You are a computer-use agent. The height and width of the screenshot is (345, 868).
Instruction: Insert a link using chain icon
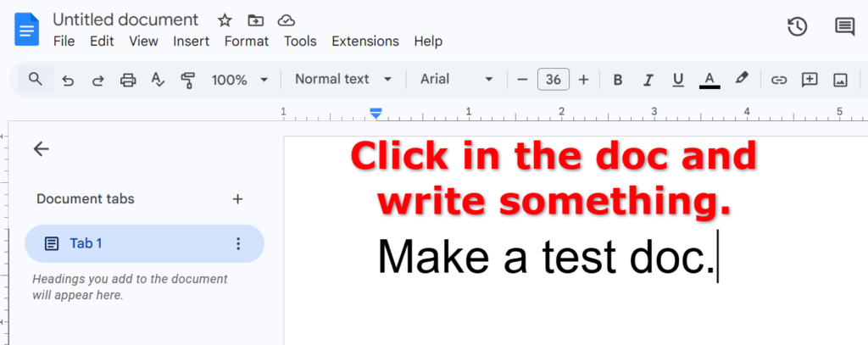(x=778, y=80)
